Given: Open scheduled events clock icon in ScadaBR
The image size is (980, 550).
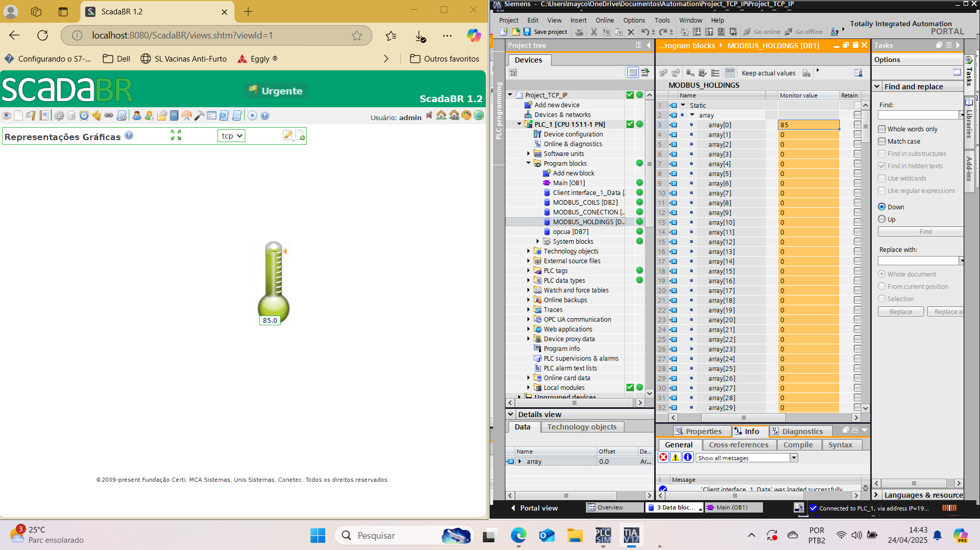Looking at the screenshot, I should (84, 115).
